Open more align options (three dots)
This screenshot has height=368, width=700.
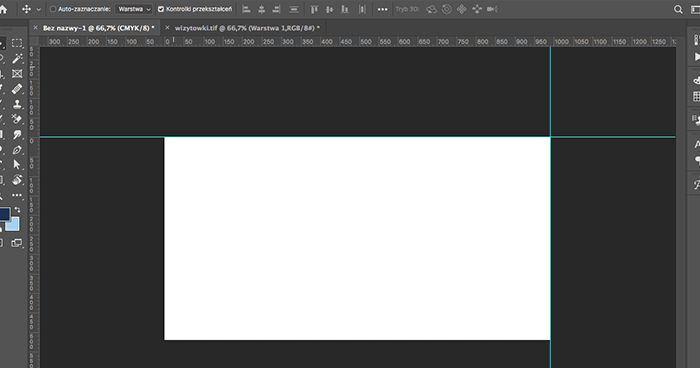383,9
